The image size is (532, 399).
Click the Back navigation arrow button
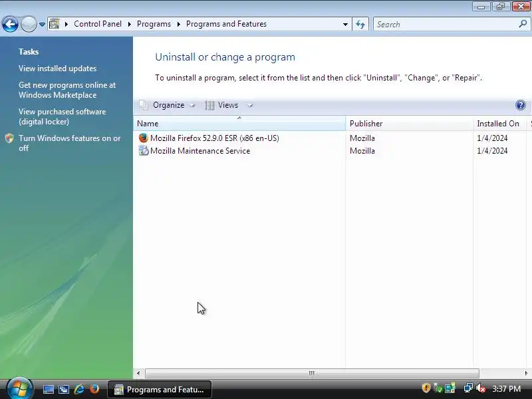coord(10,25)
